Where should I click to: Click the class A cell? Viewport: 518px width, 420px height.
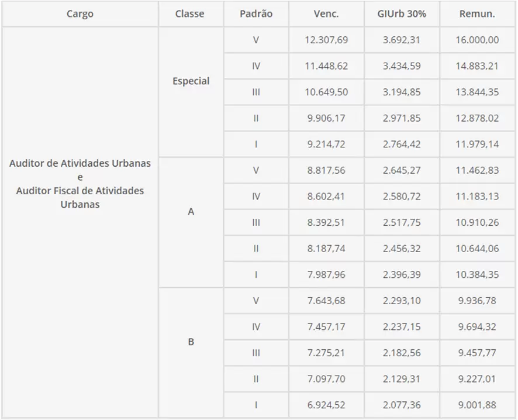[x=191, y=212]
